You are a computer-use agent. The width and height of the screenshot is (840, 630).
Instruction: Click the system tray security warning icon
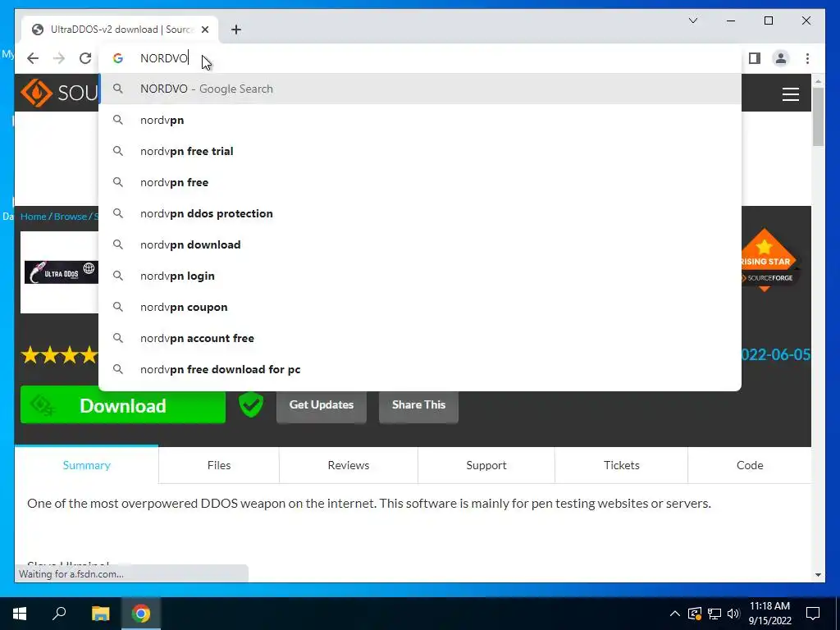pyautogui.click(x=694, y=614)
